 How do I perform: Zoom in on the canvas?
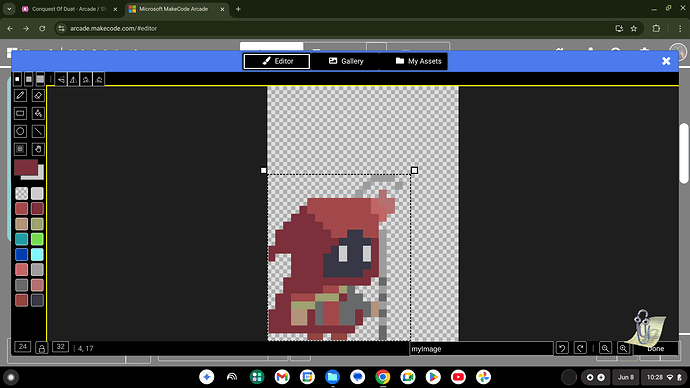pyautogui.click(x=624, y=348)
